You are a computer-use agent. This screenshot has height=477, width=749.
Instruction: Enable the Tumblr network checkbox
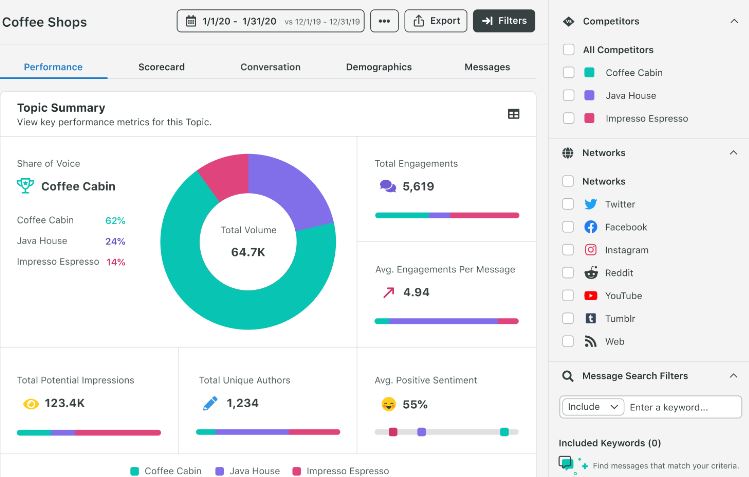(x=568, y=318)
